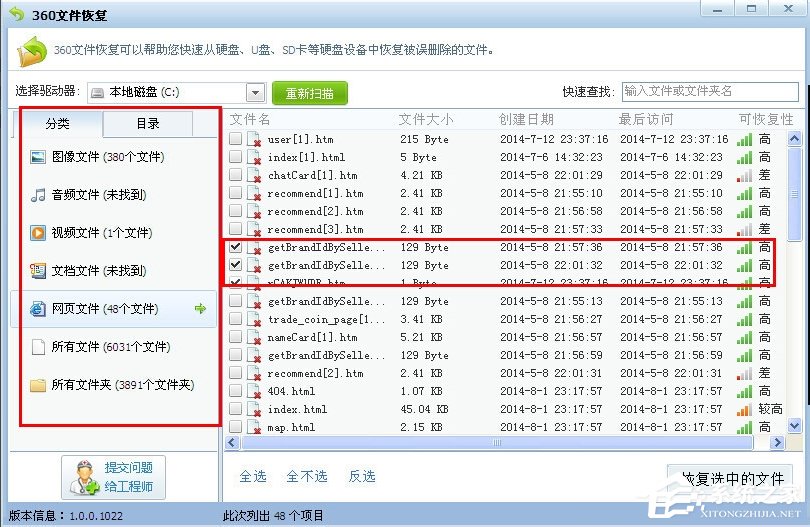
Task: Uncheck getBrandIdBySelle row dated 22:01:32
Action: click(x=235, y=265)
